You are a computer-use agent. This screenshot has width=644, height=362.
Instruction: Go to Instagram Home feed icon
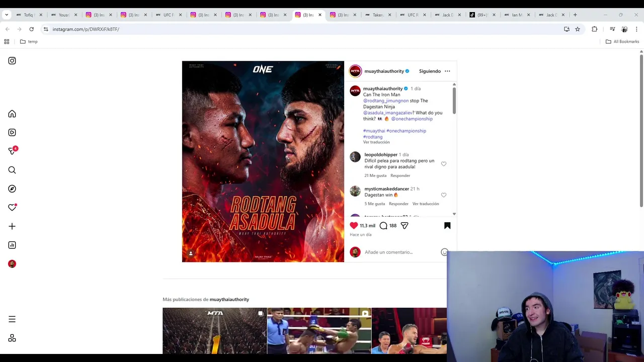coord(12,114)
